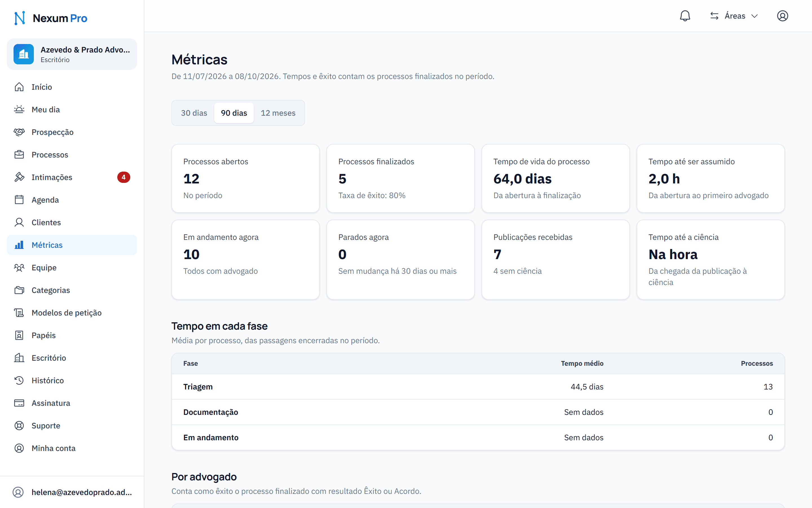
Task: Click the Tempo até ser assumido card
Action: pos(710,178)
